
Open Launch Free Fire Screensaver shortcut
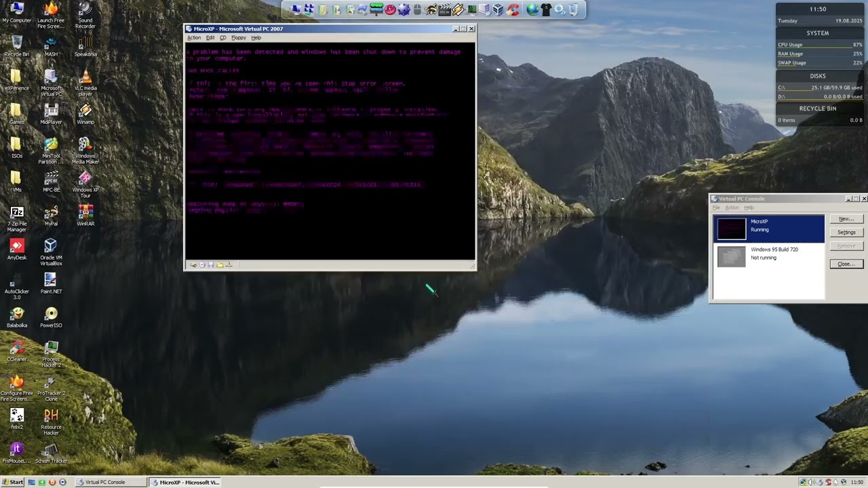click(51, 14)
